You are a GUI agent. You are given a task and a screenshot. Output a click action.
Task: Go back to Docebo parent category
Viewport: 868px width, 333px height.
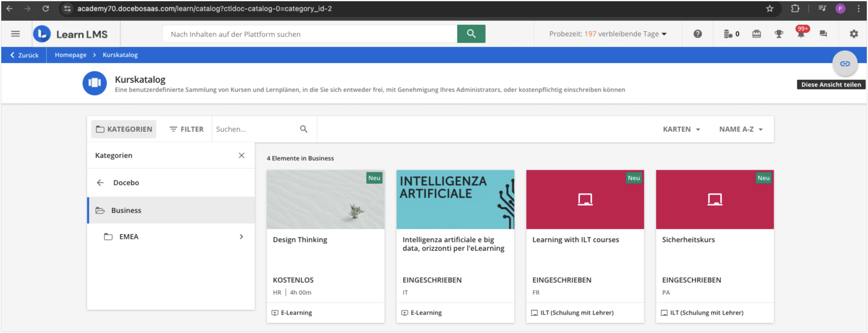pyautogui.click(x=100, y=183)
